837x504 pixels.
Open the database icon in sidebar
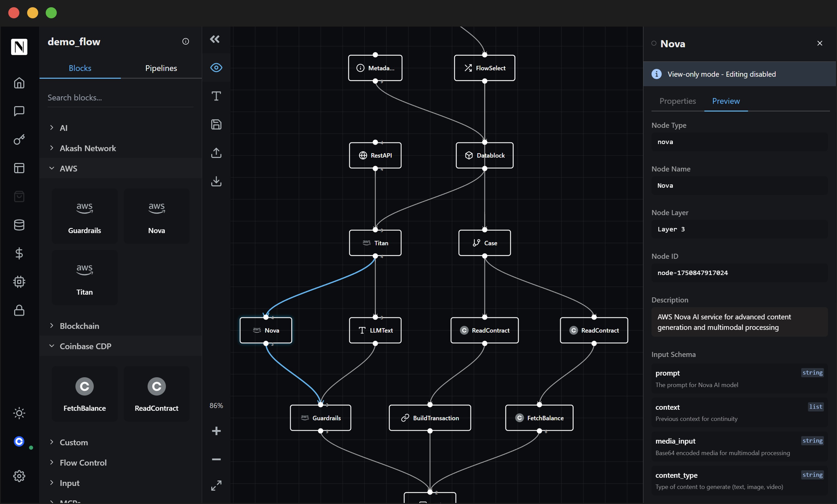pos(19,225)
